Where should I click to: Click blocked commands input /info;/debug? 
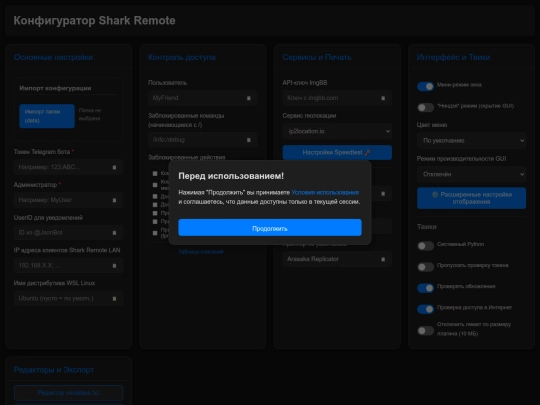click(x=202, y=140)
